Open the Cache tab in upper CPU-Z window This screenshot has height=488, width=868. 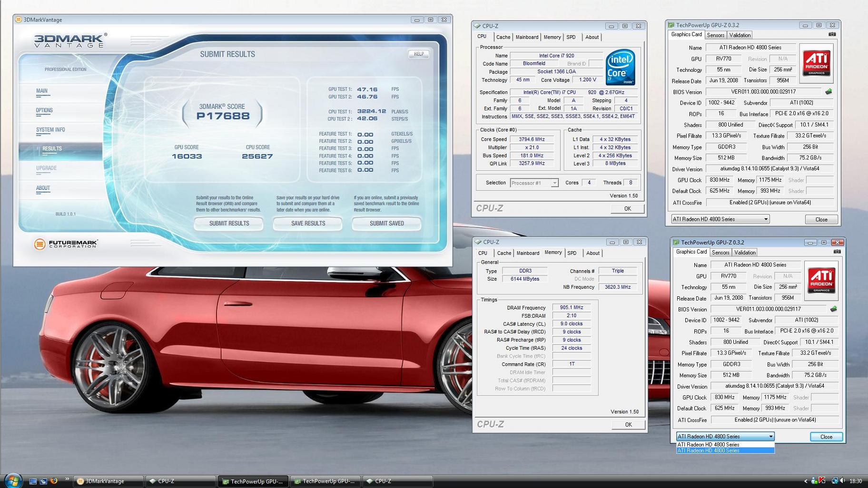tap(503, 37)
